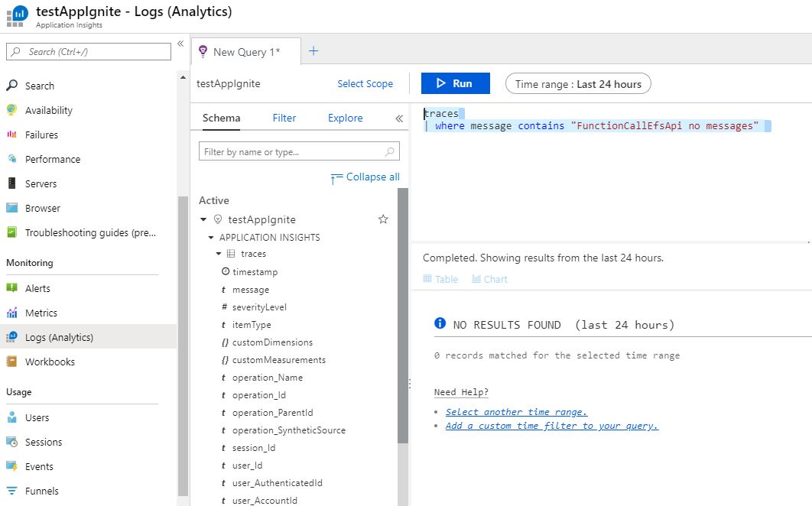Favorite the testAppIgnite resource with the star
This screenshot has height=506, width=812.
pyautogui.click(x=383, y=219)
